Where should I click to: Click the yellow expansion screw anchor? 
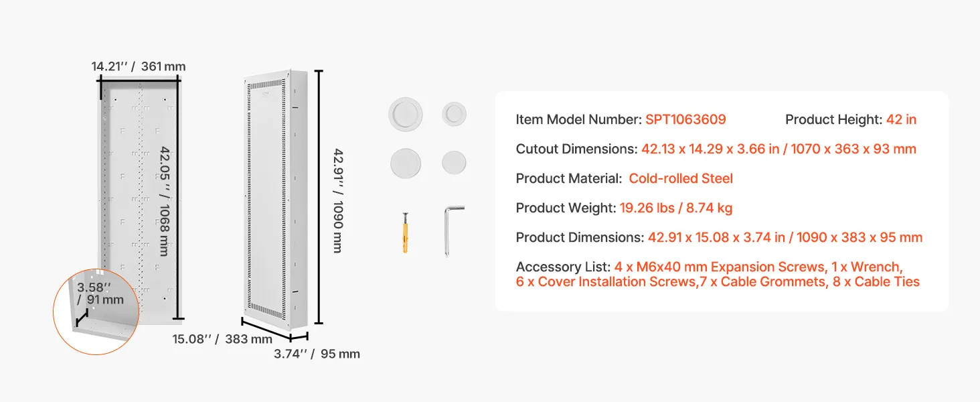405,231
